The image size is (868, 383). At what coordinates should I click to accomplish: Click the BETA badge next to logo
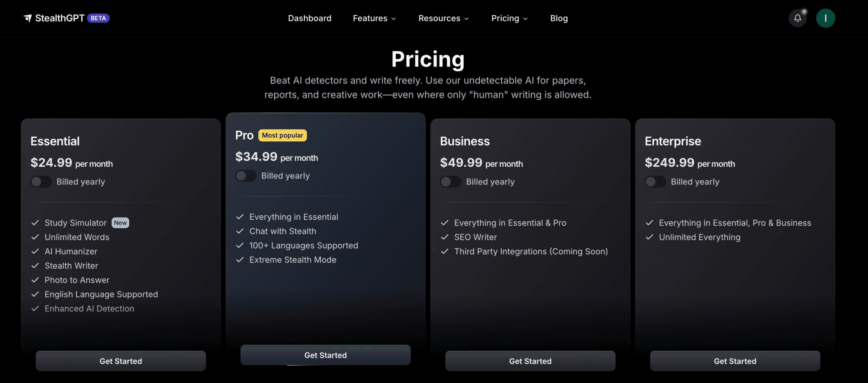click(x=98, y=18)
